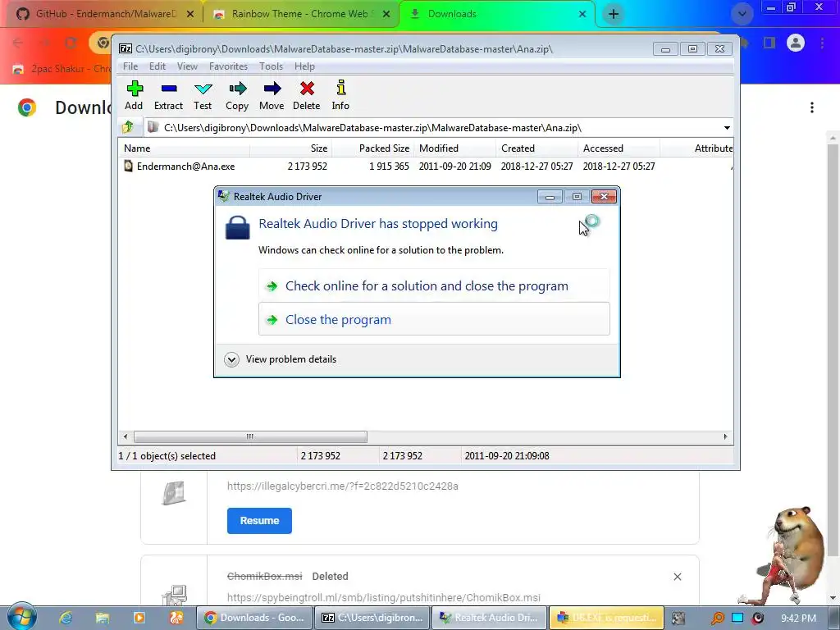Remove ChomikBox.msi entry with its X
This screenshot has height=630, width=840.
[677, 577]
